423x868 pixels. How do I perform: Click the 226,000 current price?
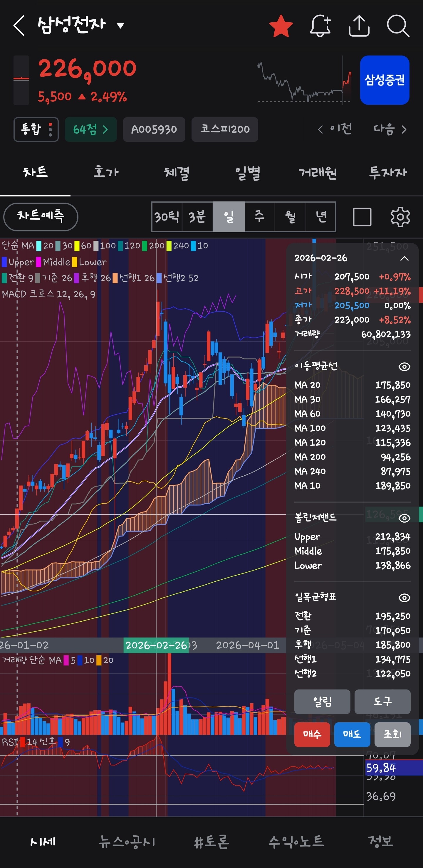[x=87, y=70]
